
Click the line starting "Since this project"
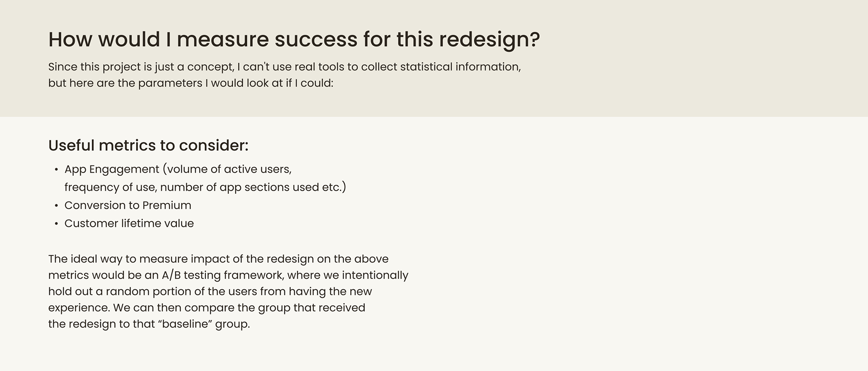click(284, 67)
